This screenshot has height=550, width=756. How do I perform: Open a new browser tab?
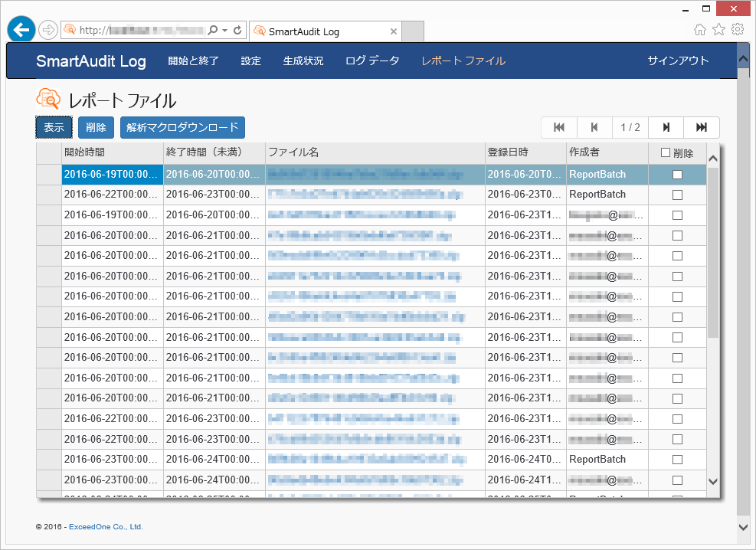coord(413,31)
